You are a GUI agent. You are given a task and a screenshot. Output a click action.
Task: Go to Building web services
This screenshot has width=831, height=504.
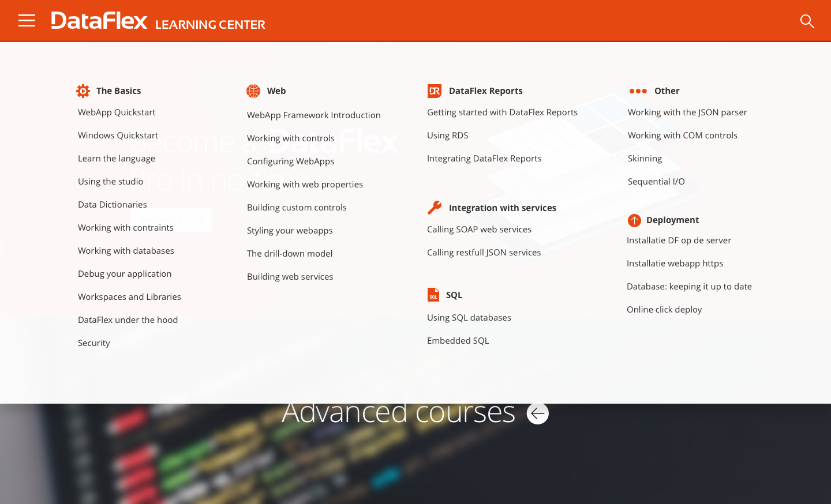pyautogui.click(x=290, y=277)
